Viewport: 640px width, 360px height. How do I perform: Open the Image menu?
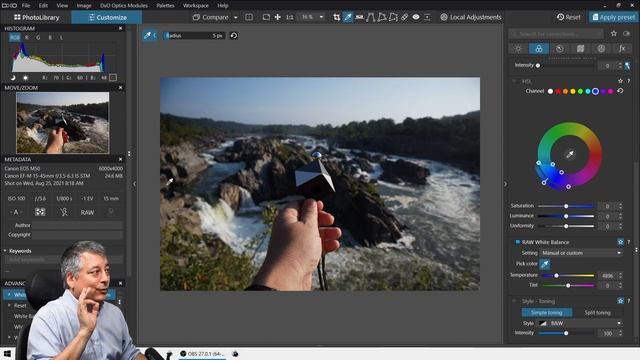coord(84,5)
